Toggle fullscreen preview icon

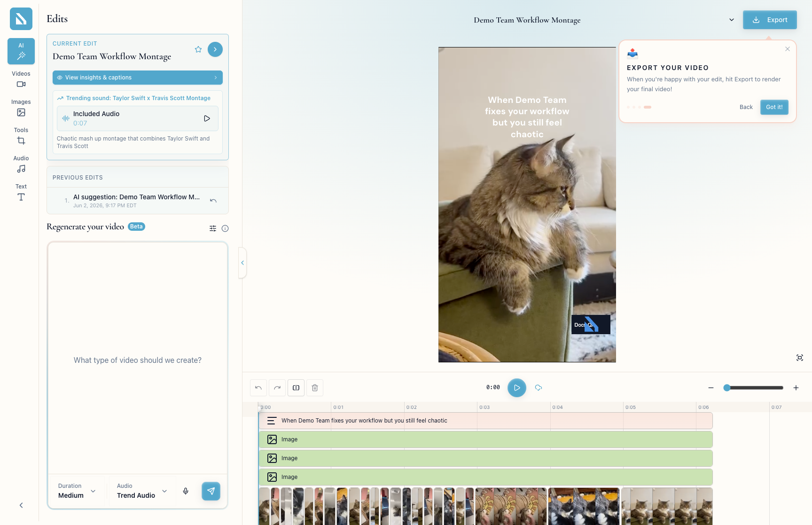coord(800,358)
